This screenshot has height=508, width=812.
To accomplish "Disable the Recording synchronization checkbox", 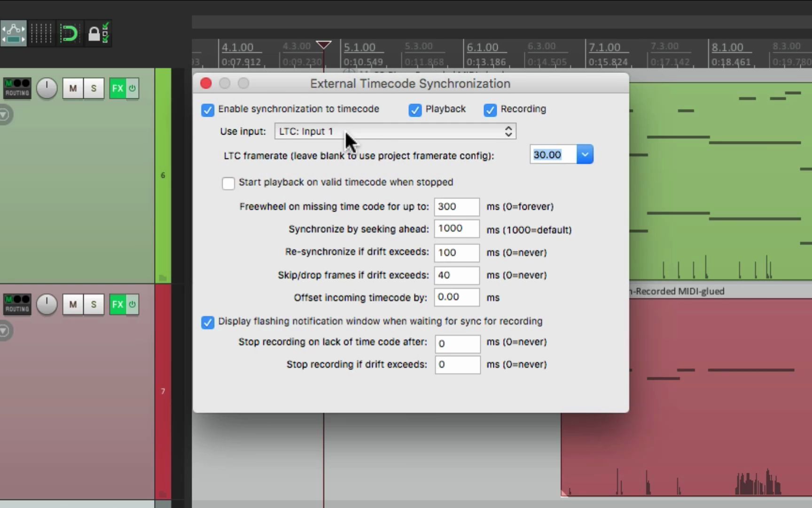I will tap(490, 110).
